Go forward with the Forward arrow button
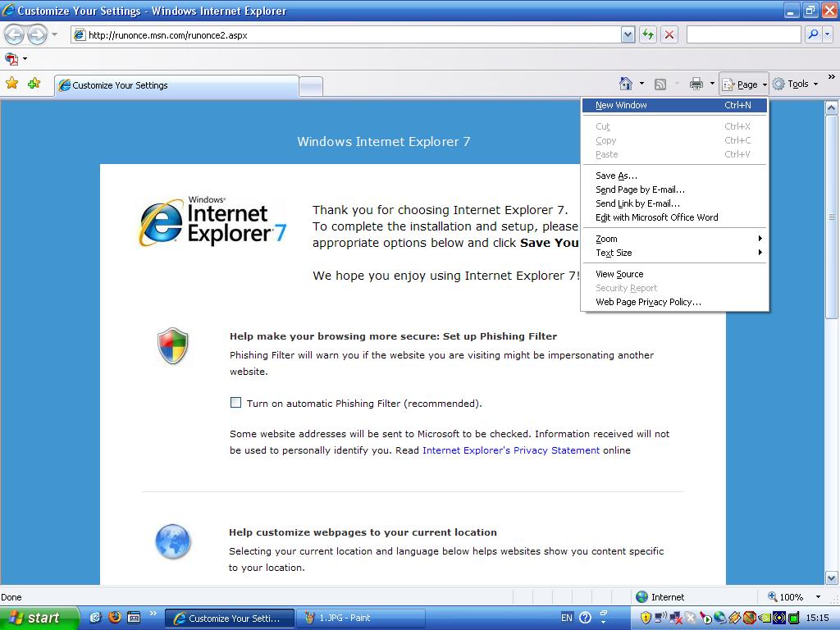This screenshot has width=840, height=630. click(36, 34)
